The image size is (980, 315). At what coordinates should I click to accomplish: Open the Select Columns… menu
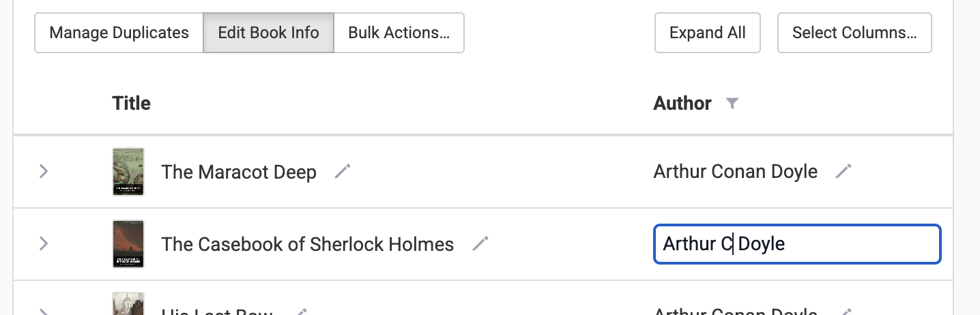[854, 33]
